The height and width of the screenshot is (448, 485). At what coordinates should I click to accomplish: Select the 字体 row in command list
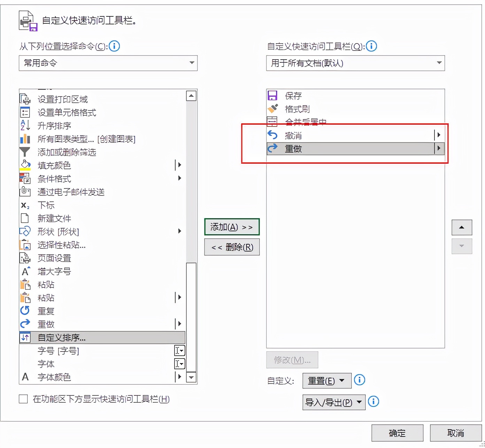click(x=102, y=364)
